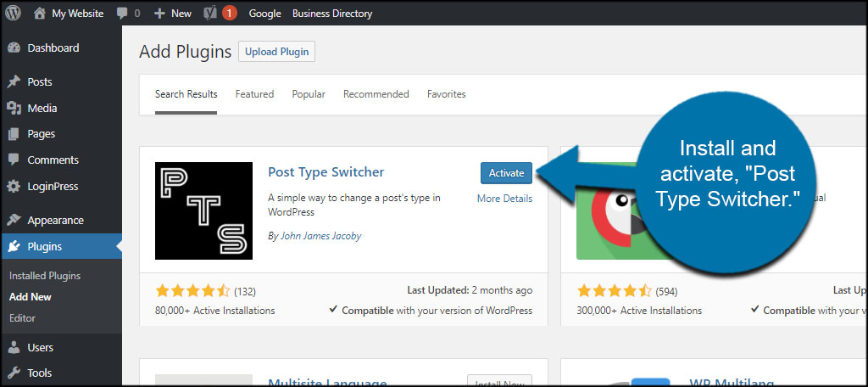Open the plugin Editor submenu
The height and width of the screenshot is (387, 868).
22,318
